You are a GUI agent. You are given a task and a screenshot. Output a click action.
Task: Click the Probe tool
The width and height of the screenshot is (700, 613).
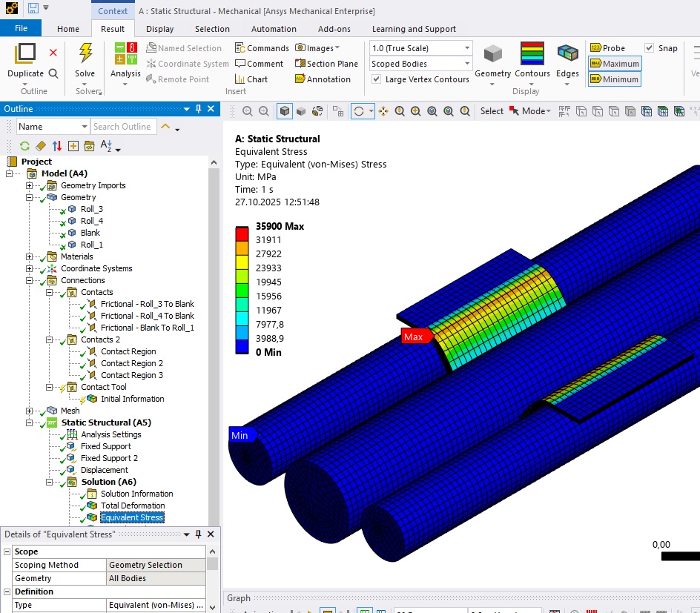(607, 48)
